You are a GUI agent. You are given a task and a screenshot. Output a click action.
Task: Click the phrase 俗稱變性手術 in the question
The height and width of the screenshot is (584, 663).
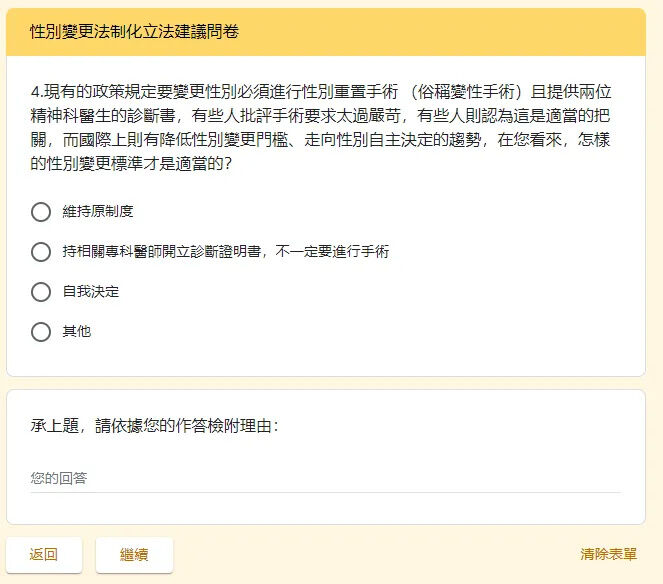[x=467, y=92]
